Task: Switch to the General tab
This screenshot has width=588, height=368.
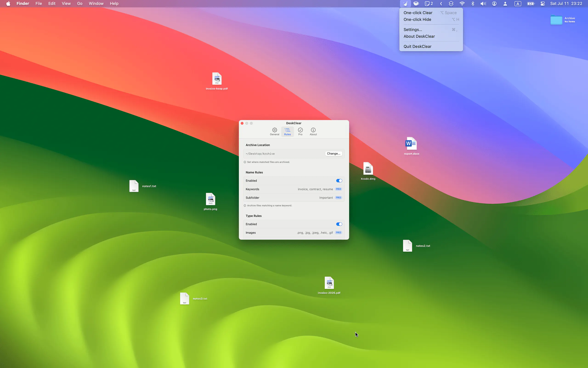Action: pos(274,131)
